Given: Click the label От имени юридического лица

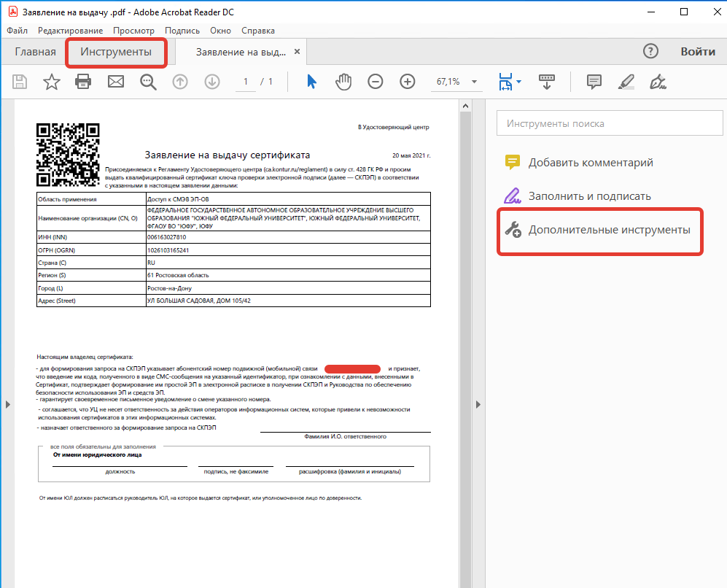Looking at the screenshot, I should (x=98, y=455).
